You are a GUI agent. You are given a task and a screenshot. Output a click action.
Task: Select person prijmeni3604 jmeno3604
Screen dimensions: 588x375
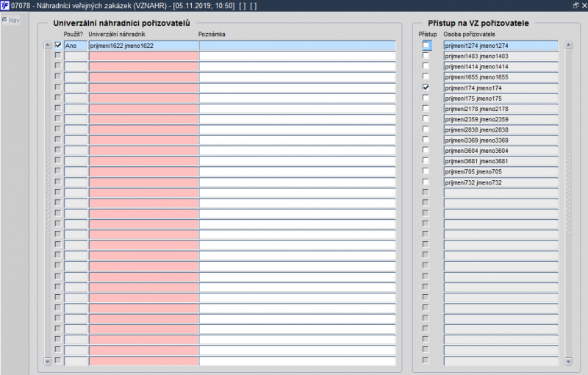point(501,151)
